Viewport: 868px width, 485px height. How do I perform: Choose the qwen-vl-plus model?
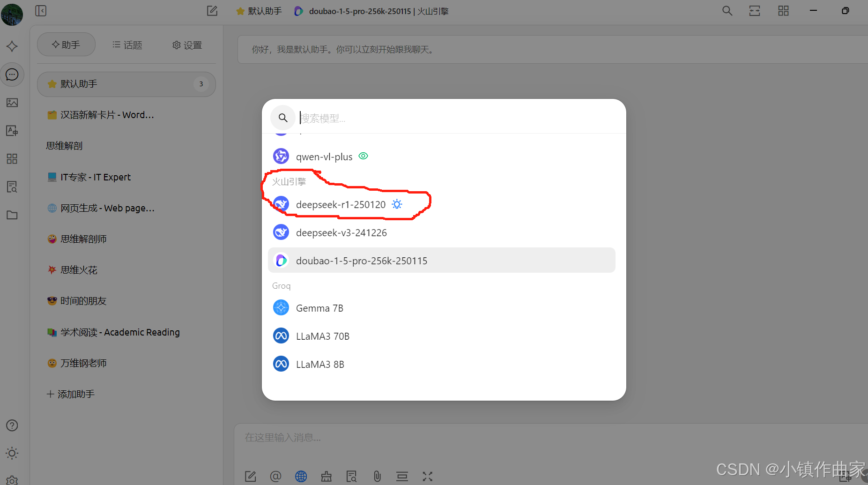441,157
